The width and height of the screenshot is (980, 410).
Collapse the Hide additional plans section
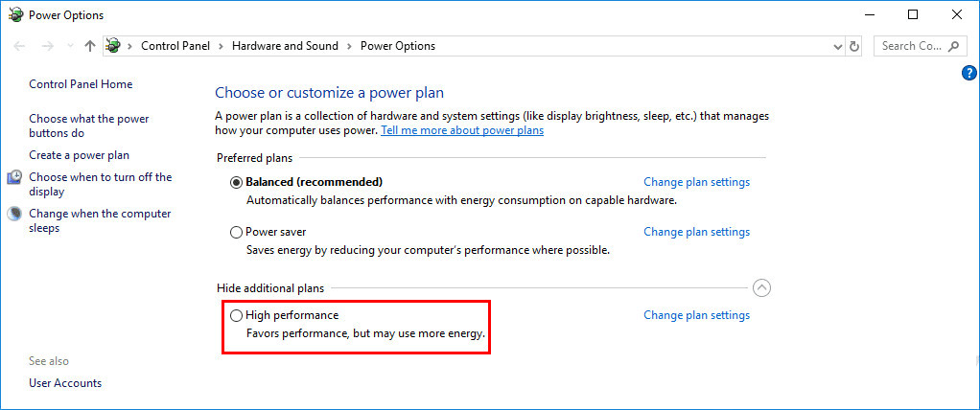coord(761,287)
